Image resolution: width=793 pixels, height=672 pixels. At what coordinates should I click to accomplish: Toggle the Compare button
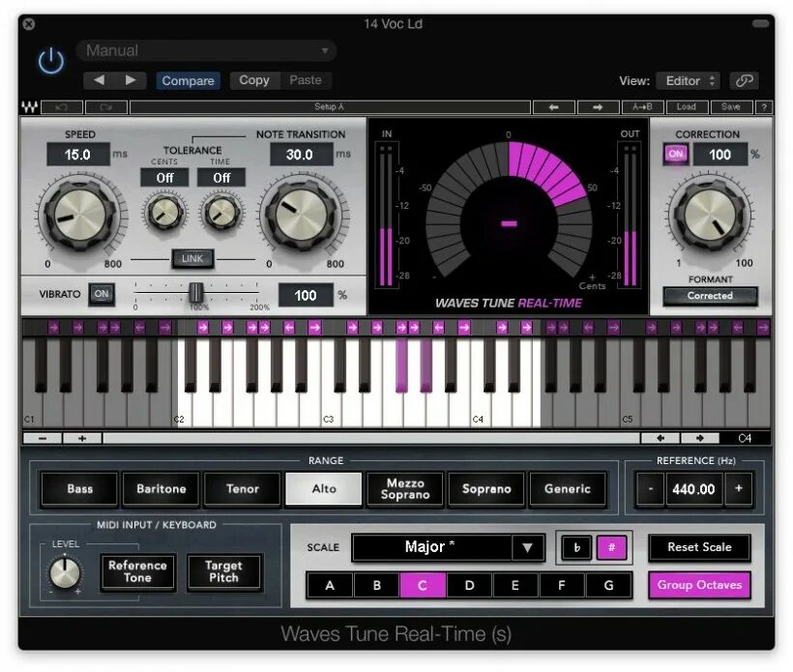pos(188,80)
